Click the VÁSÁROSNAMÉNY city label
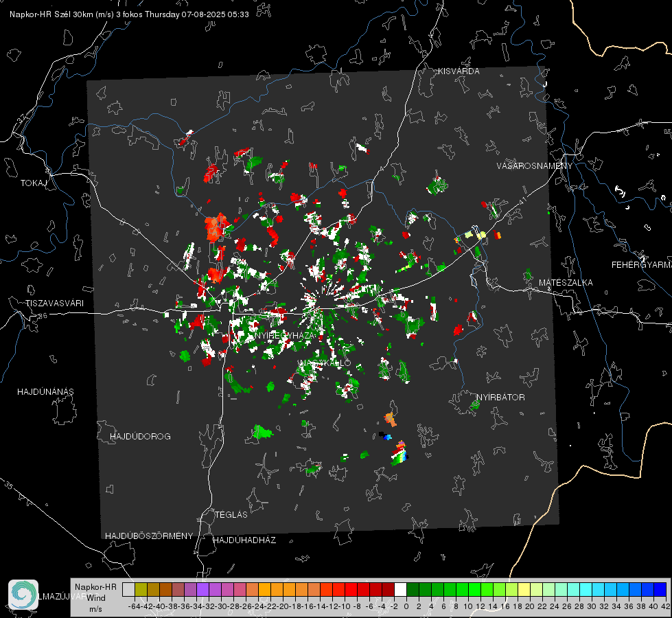 pos(535,165)
